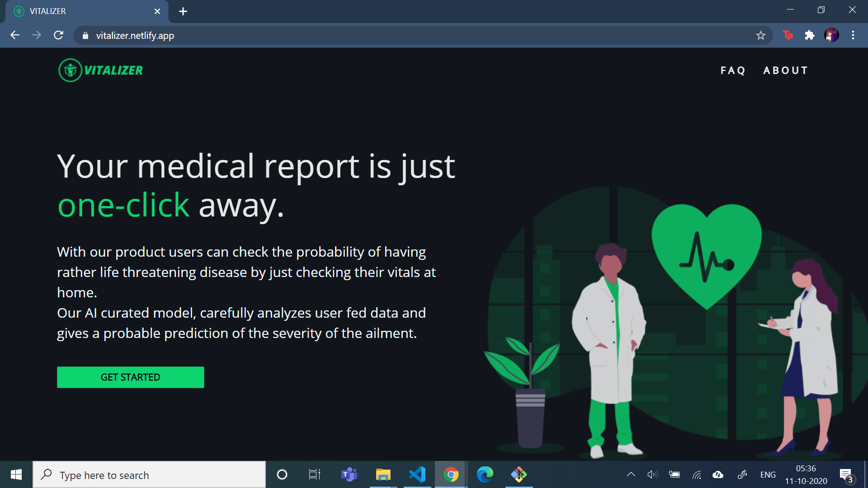Focus the Windows search box
Image resolution: width=868 pixels, height=488 pixels.
pyautogui.click(x=149, y=475)
